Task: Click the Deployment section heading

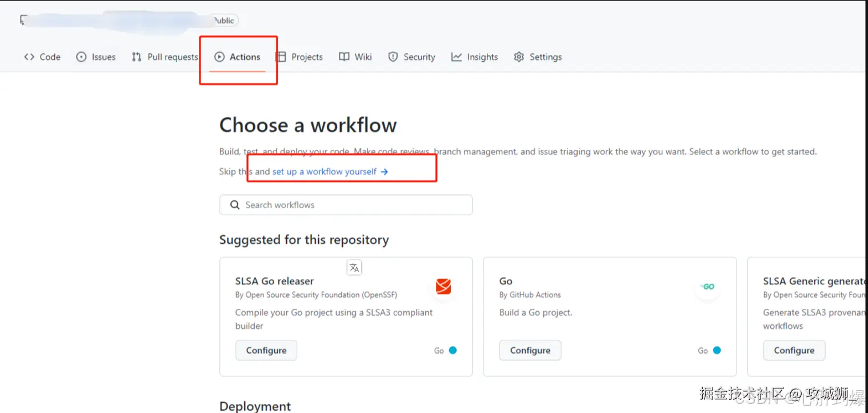Action: click(x=255, y=406)
